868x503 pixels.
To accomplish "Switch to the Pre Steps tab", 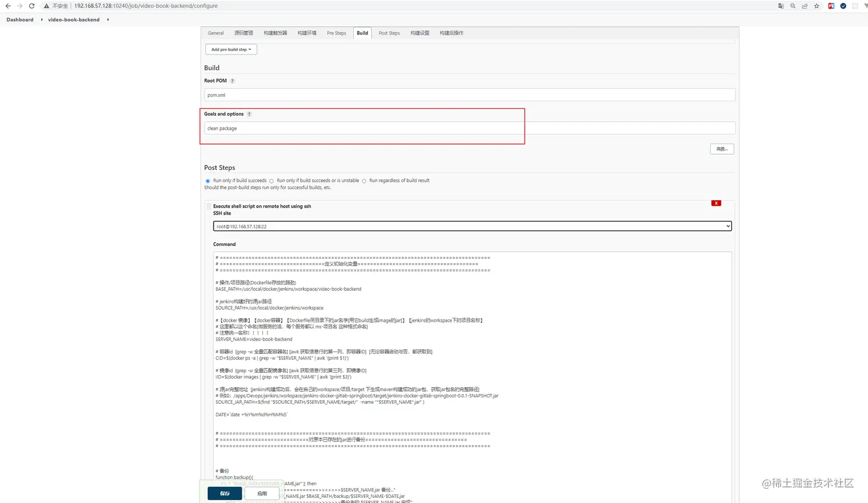I will tap(336, 33).
